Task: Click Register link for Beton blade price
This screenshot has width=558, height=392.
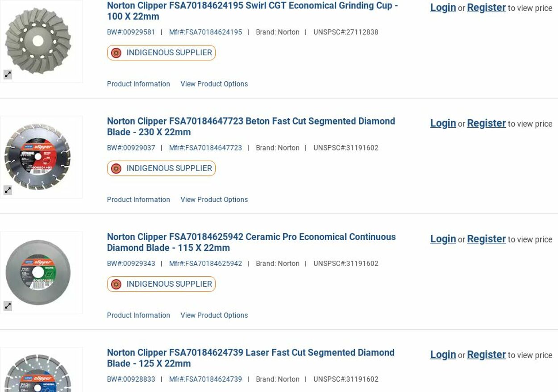Action: point(486,123)
